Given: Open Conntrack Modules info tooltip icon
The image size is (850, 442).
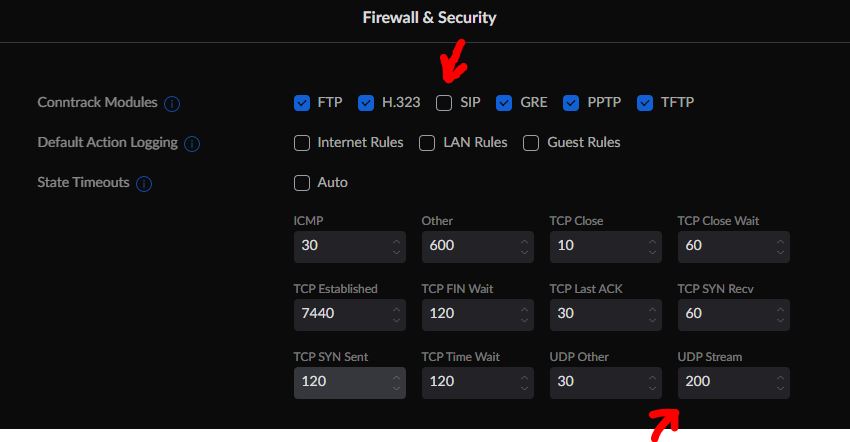Looking at the screenshot, I should (172, 103).
